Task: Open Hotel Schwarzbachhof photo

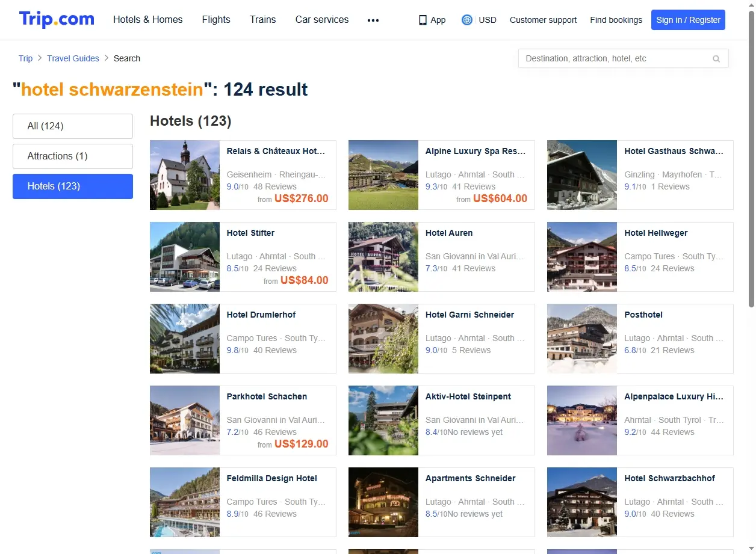Action: [x=582, y=502]
